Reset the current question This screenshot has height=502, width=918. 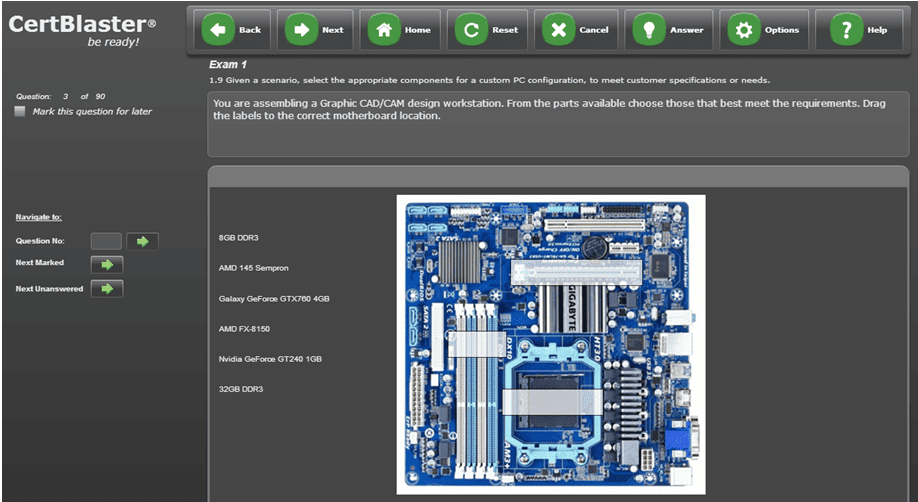(x=471, y=30)
